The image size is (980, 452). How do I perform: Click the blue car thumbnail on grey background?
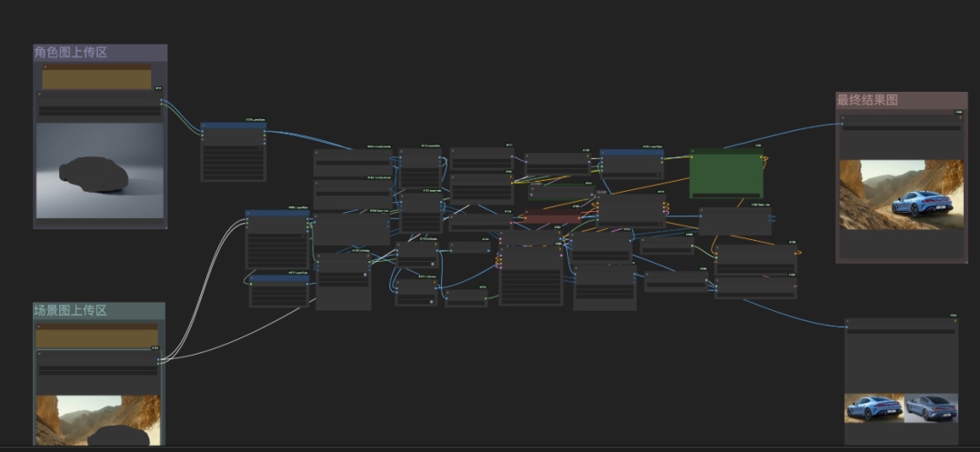pyautogui.click(x=930, y=407)
